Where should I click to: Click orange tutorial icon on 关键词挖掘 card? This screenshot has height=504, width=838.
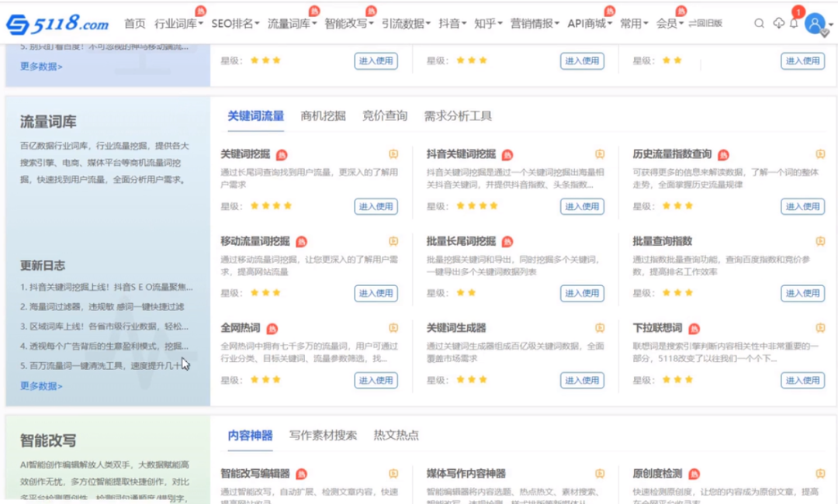(393, 154)
